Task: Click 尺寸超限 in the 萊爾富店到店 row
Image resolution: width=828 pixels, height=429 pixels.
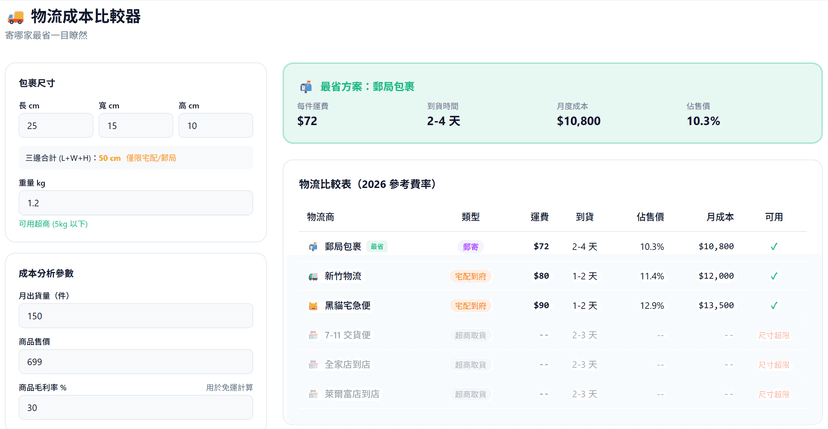Action: [774, 394]
